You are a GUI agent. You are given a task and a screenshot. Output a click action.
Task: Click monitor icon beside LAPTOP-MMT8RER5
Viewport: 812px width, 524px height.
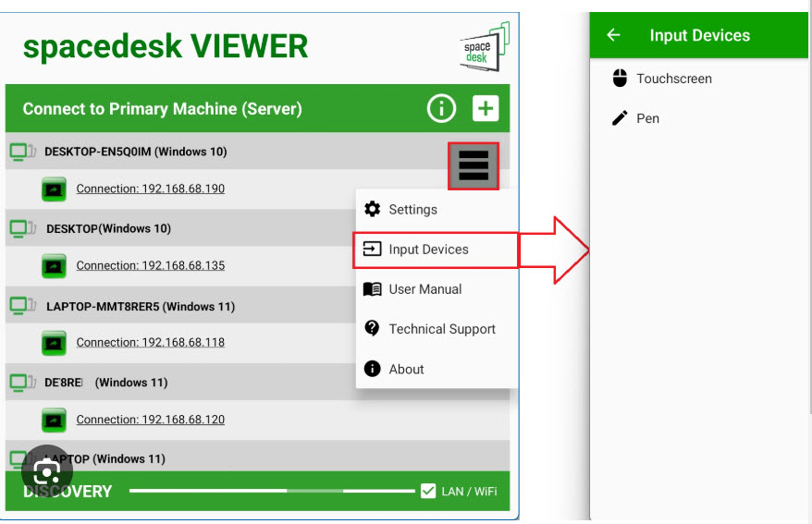click(x=23, y=306)
